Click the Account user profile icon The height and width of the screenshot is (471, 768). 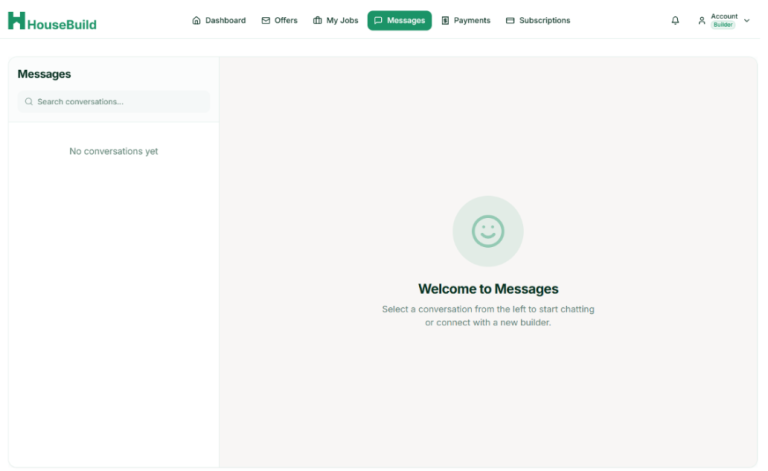tap(702, 20)
